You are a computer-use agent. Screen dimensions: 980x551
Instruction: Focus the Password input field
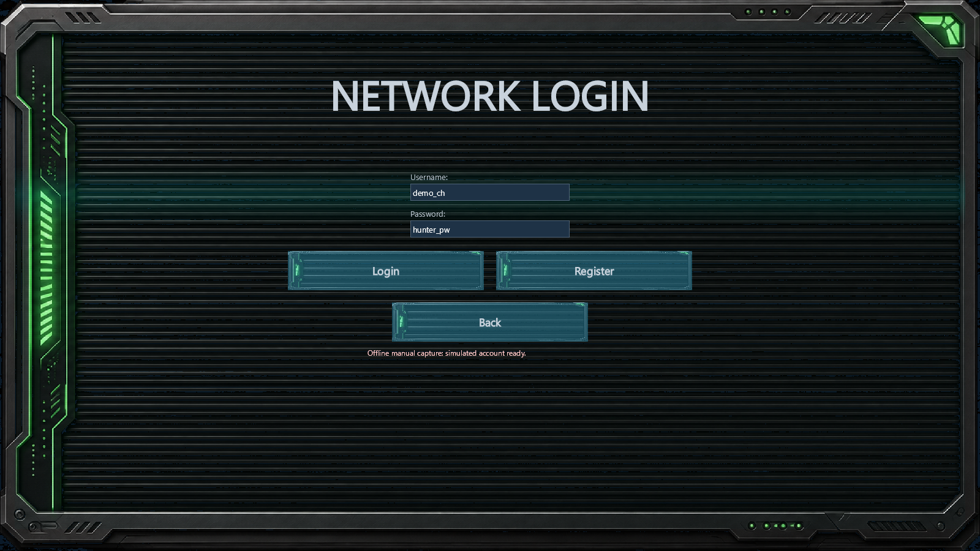coord(490,229)
